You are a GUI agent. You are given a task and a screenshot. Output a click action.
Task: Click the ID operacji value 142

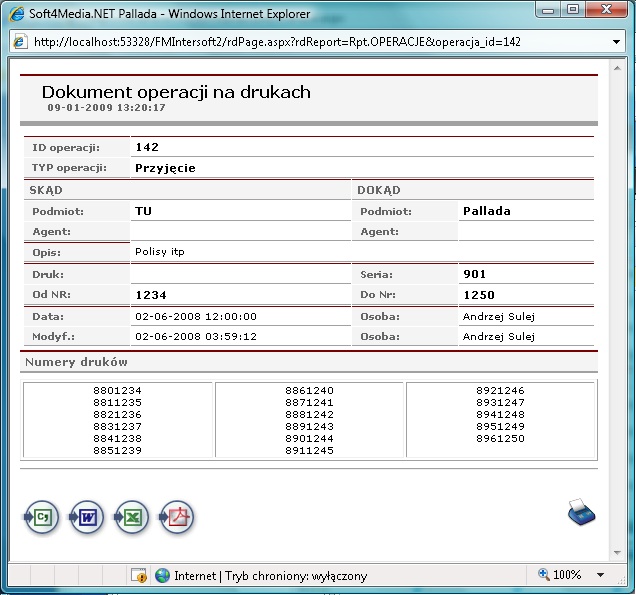click(147, 147)
